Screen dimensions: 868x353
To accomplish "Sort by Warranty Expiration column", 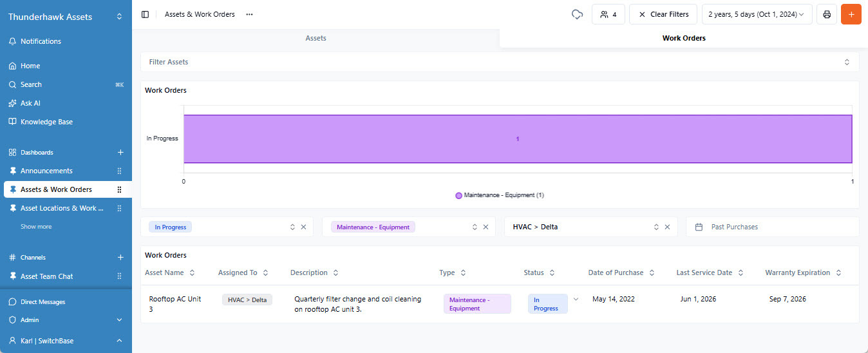I will pyautogui.click(x=803, y=272).
